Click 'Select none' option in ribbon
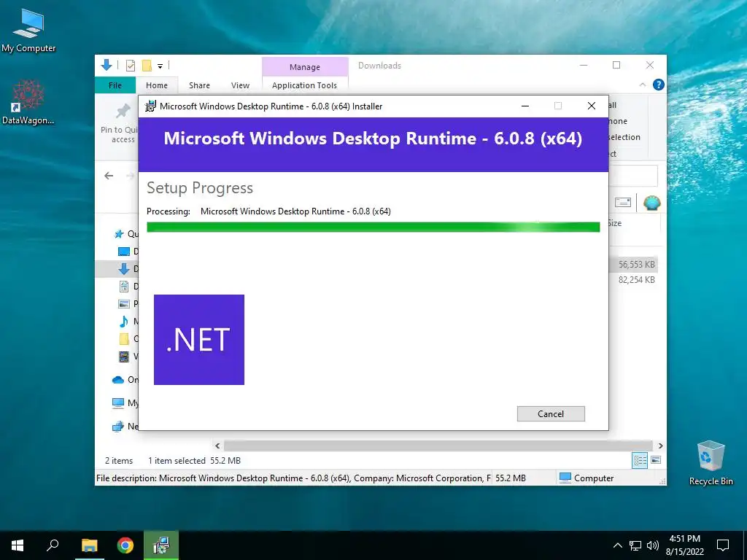 [619, 121]
